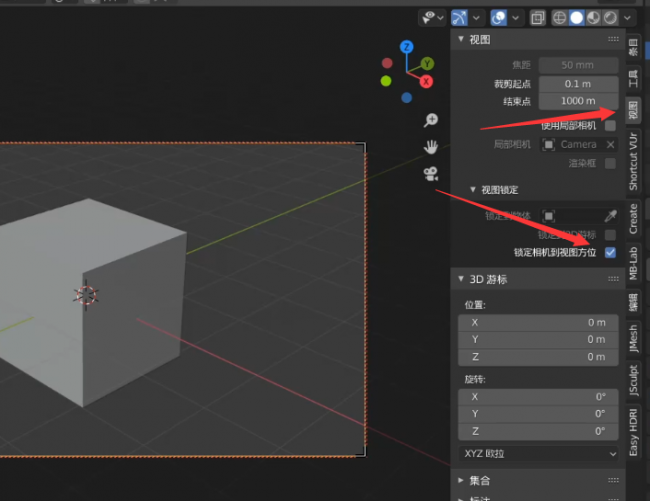
Task: Click the Y axis on navigation gizmo
Action: coord(427,64)
